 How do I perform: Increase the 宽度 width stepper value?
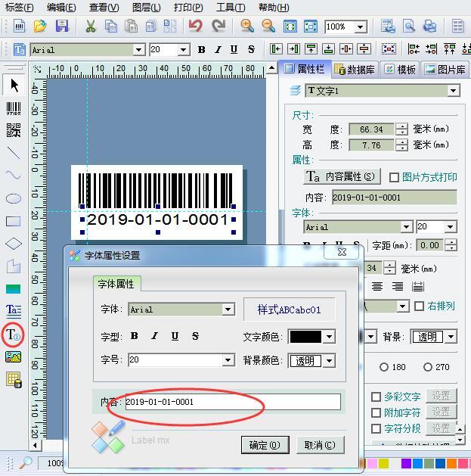[402, 126]
